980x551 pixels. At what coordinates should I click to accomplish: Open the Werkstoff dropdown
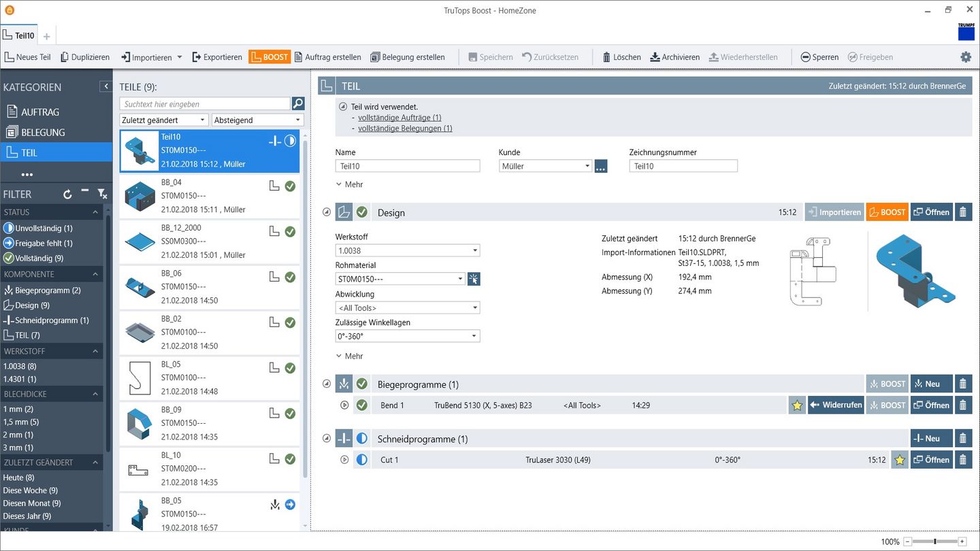point(407,250)
